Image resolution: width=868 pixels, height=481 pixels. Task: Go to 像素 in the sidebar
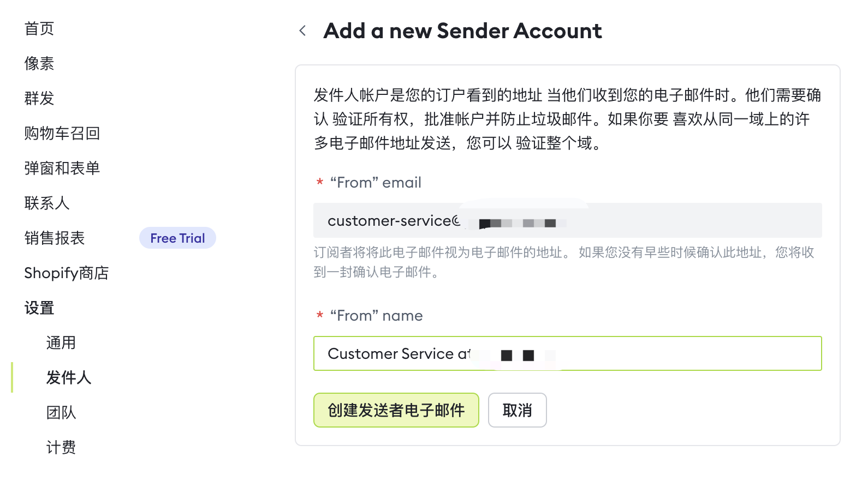(39, 64)
